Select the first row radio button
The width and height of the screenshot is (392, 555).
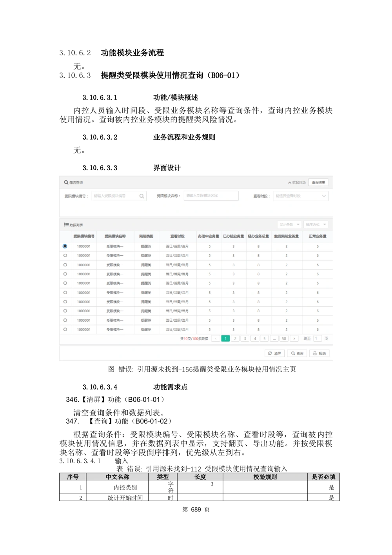click(x=65, y=246)
